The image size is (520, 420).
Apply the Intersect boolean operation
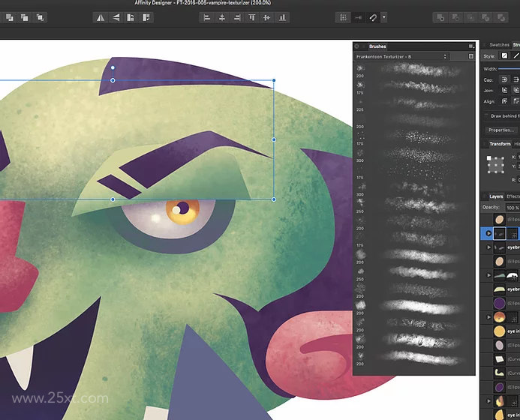coord(470,17)
